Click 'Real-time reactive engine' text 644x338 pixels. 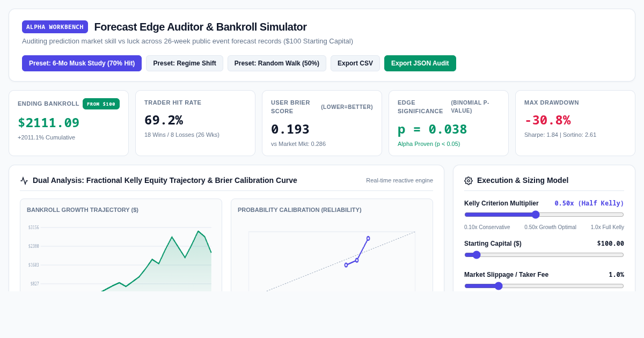tap(399, 180)
